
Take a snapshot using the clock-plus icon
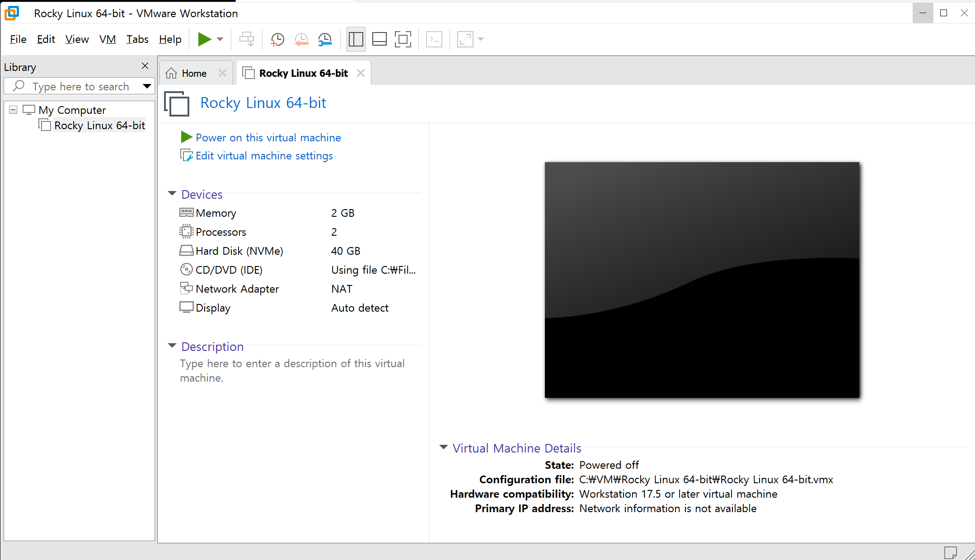[x=277, y=39]
